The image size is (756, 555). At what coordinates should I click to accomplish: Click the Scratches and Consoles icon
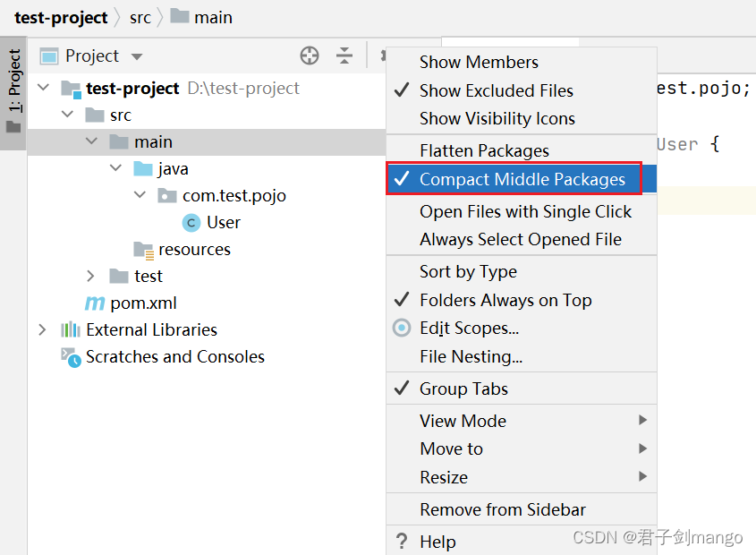pyautogui.click(x=71, y=356)
